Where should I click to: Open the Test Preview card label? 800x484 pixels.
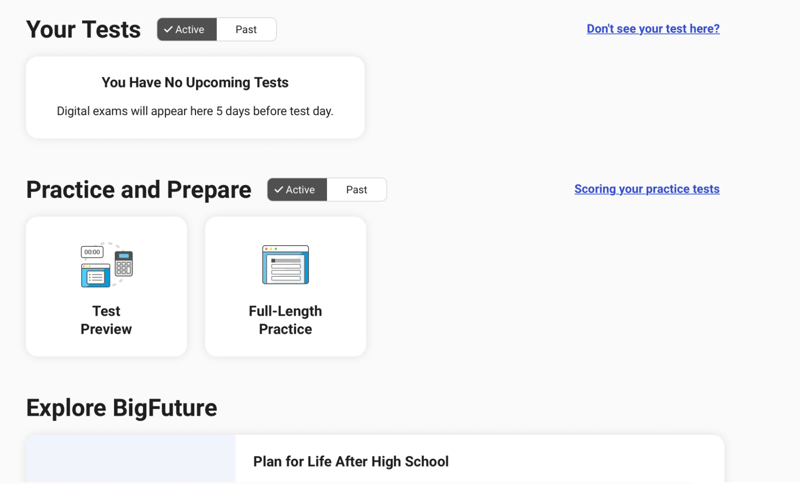coord(106,320)
